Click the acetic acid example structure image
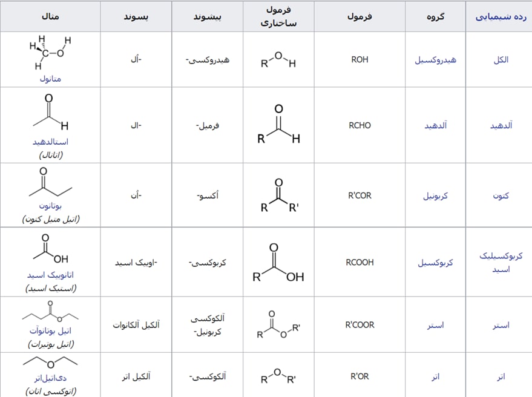Image resolution: width=532 pixels, height=397 pixels. click(x=50, y=249)
